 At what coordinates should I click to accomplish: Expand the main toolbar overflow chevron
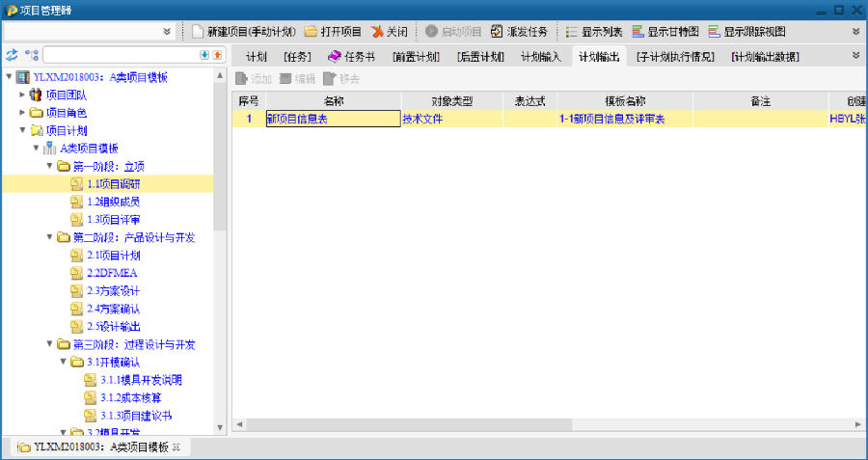click(855, 32)
